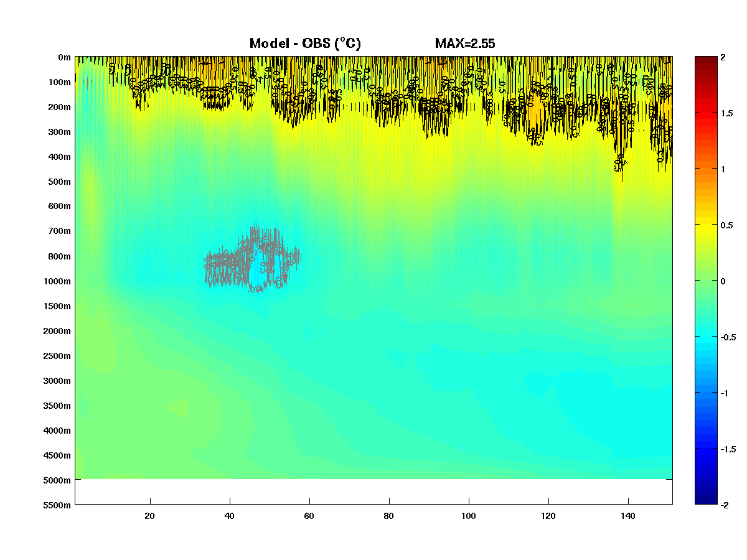
Task: Click the colorbar label '0'
Action: coord(723,281)
